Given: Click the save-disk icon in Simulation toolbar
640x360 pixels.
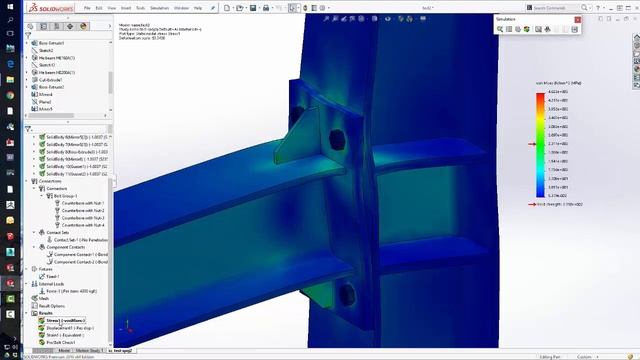Looking at the screenshot, I should (x=575, y=29).
